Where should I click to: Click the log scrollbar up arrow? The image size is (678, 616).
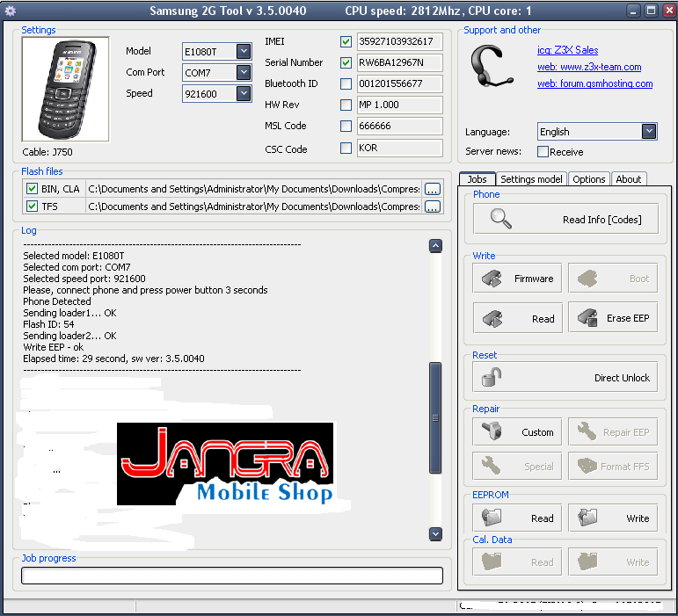[435, 246]
